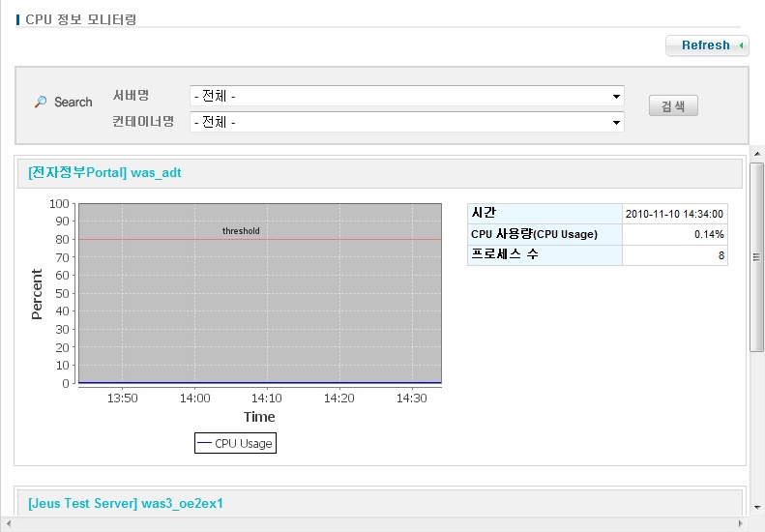Click the vertical scrollbar up arrow

coord(756,154)
